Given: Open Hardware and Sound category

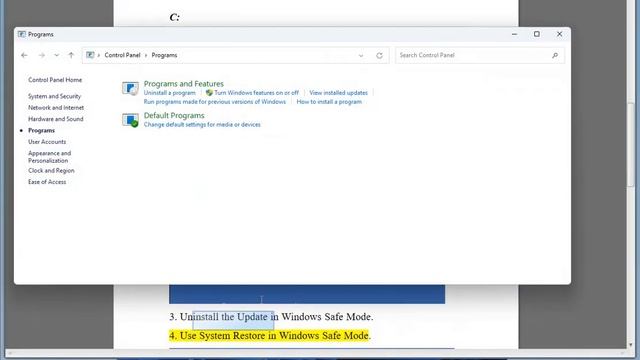Looking at the screenshot, I should 56,119.
